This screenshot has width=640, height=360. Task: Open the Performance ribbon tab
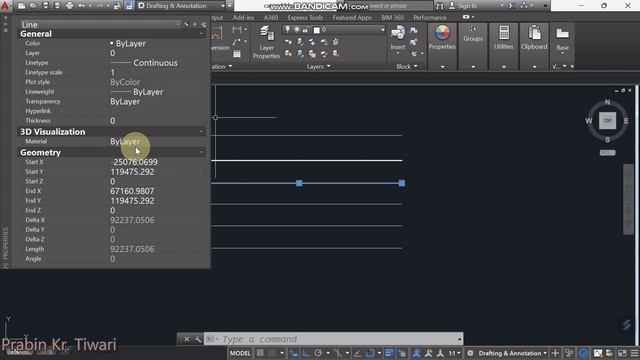point(430,18)
